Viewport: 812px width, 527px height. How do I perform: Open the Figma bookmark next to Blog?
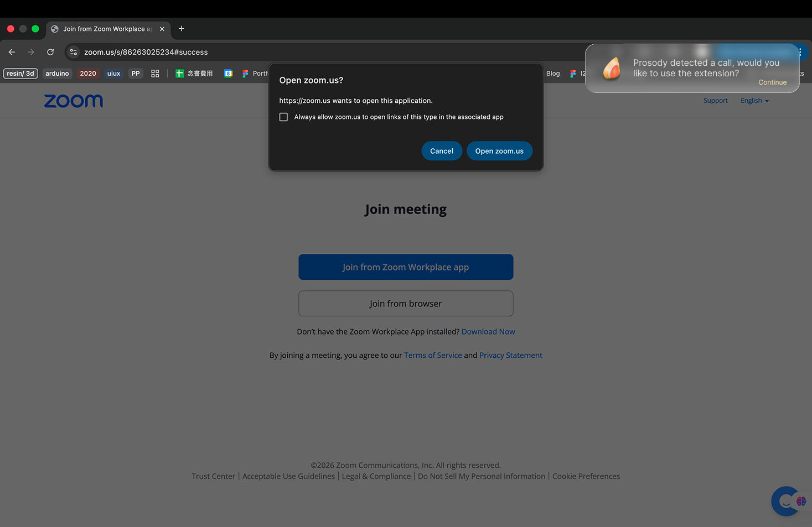577,74
